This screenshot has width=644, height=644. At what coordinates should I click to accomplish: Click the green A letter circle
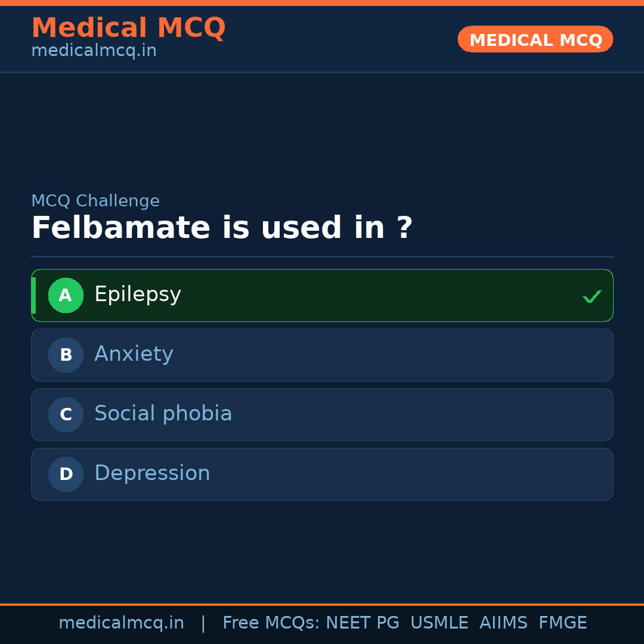click(x=66, y=295)
